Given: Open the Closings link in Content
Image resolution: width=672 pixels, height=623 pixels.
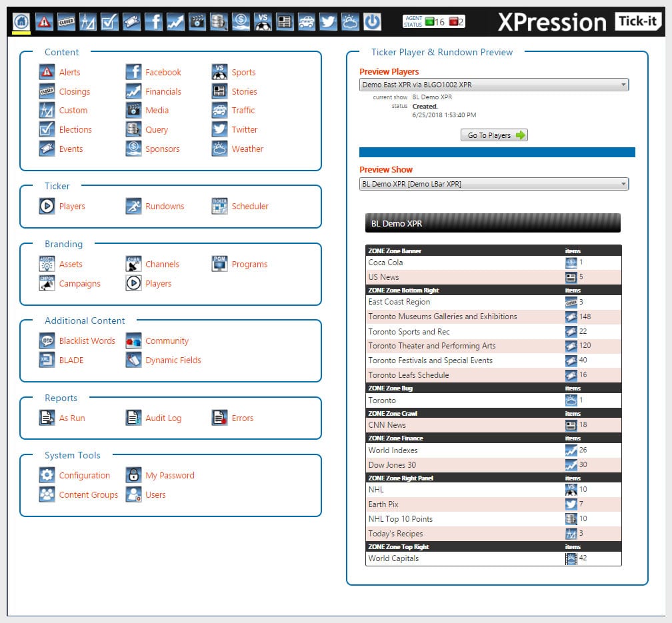Looking at the screenshot, I should tap(75, 92).
